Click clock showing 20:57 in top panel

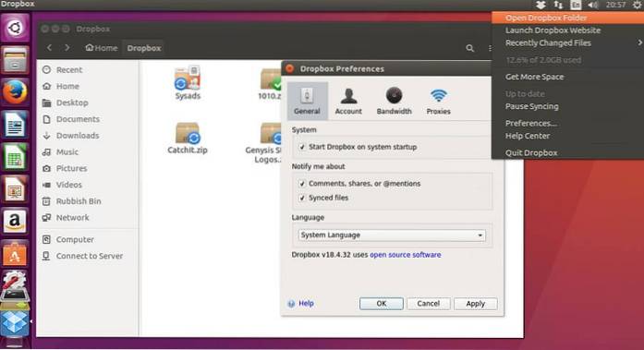pos(615,5)
